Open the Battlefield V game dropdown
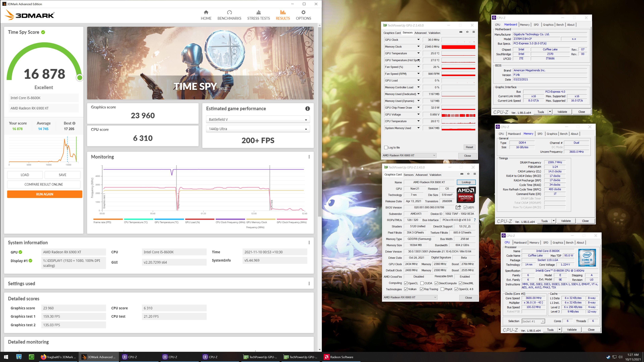Screen dimensions: 644x362 258,119
